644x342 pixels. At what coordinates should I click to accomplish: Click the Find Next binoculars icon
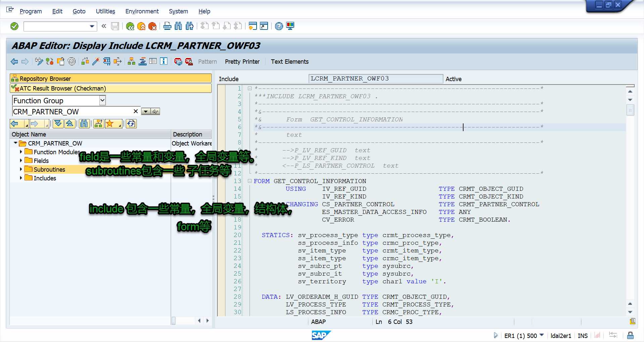point(190,26)
